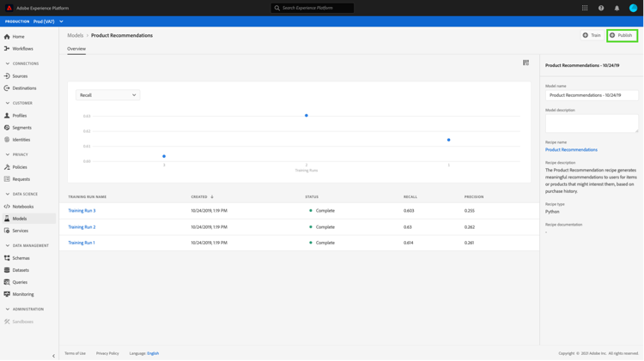Sort by the Created column header
The image size is (644, 361).
click(202, 197)
